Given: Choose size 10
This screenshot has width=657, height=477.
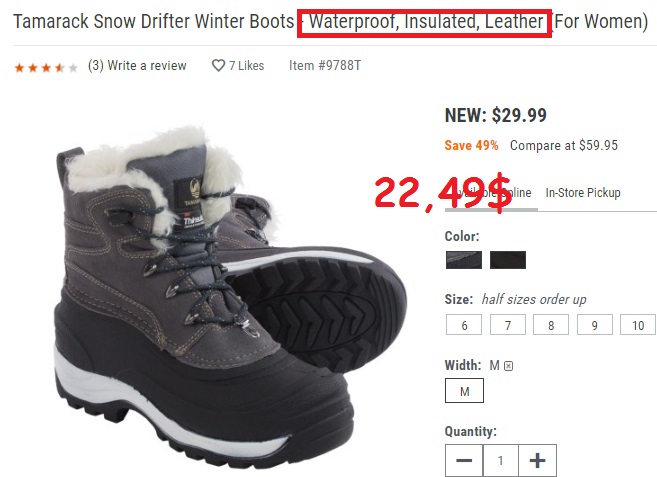Looking at the screenshot, I should [638, 325].
